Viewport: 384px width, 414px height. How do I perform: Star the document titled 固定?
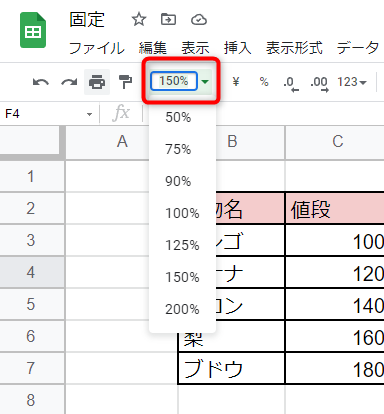click(x=139, y=19)
